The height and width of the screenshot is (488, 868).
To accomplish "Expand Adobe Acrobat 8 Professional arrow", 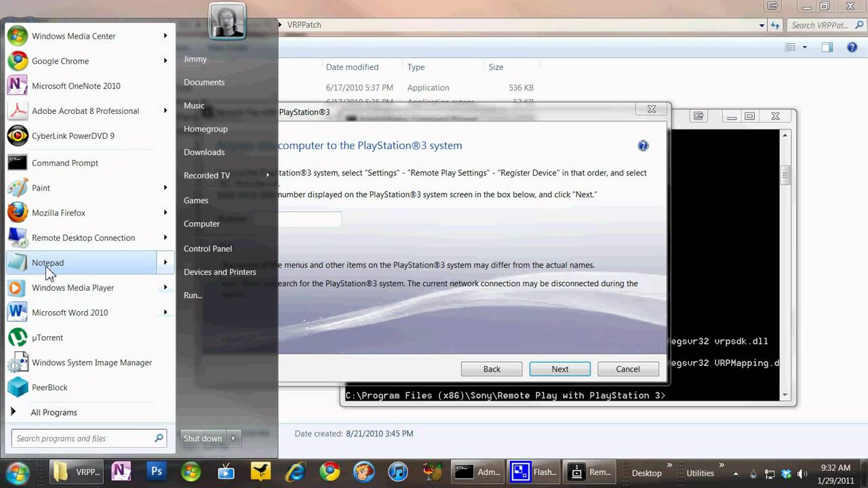I will coord(165,110).
